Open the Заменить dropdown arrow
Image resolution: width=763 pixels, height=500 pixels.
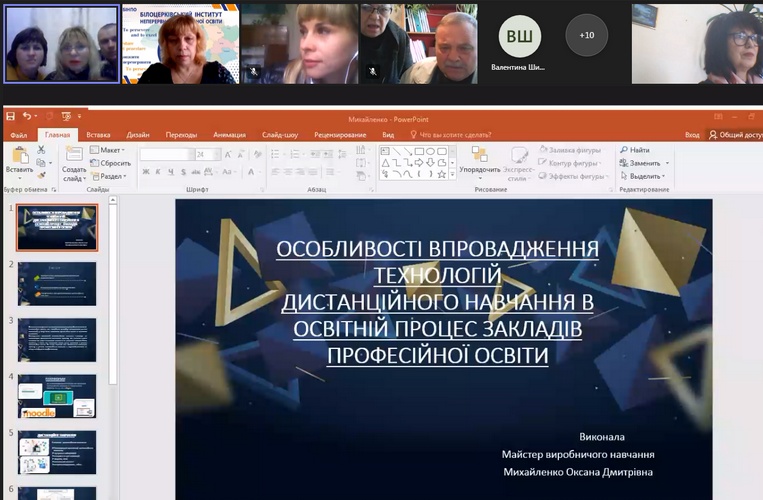[x=667, y=163]
